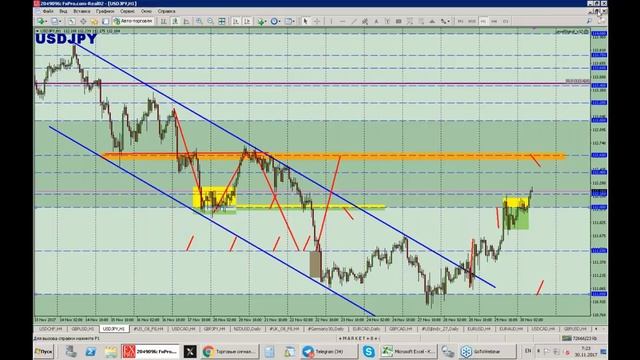This screenshot has width=640, height=360.
Task: Open the Periods clock icon
Action: click(274, 21)
